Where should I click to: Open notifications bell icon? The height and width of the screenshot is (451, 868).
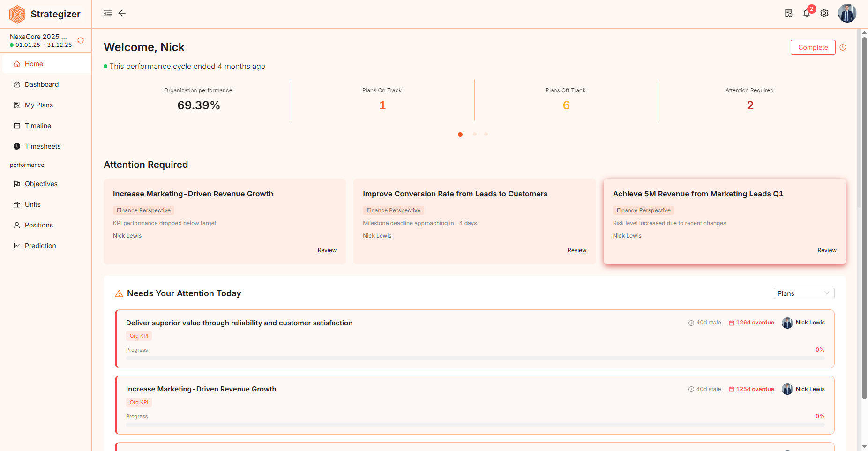coord(807,14)
